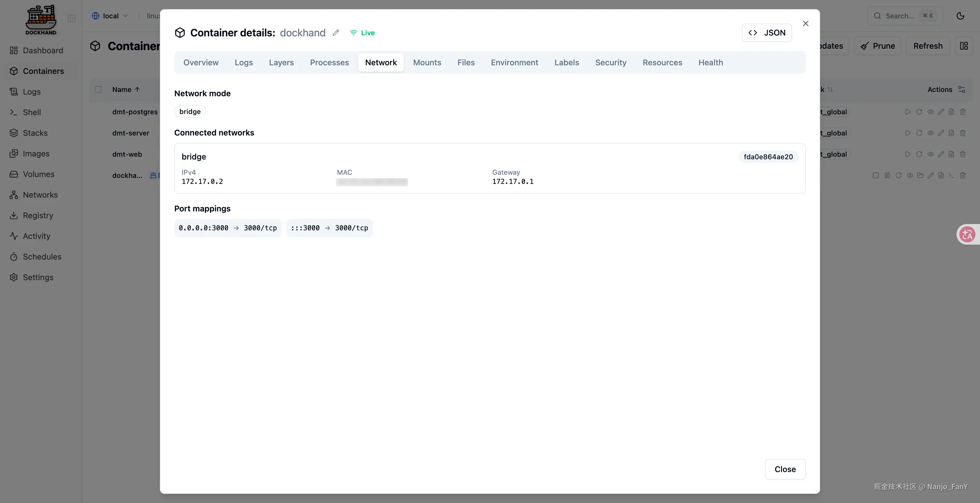Tick the select-all checkbox in the table header
Viewport: 980px width, 503px height.
tap(98, 89)
